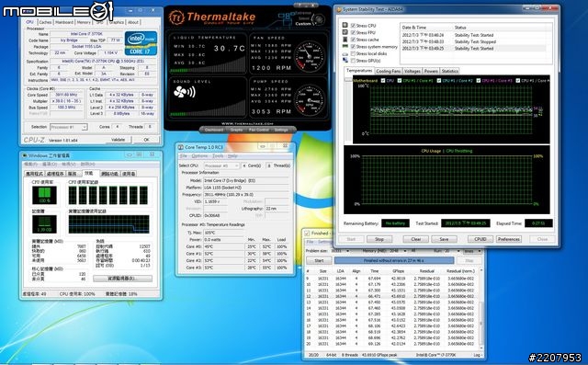Click the monitor icon beside Stress GPU(s)
Image resolution: width=588 pixels, height=365 pixels.
point(345,61)
